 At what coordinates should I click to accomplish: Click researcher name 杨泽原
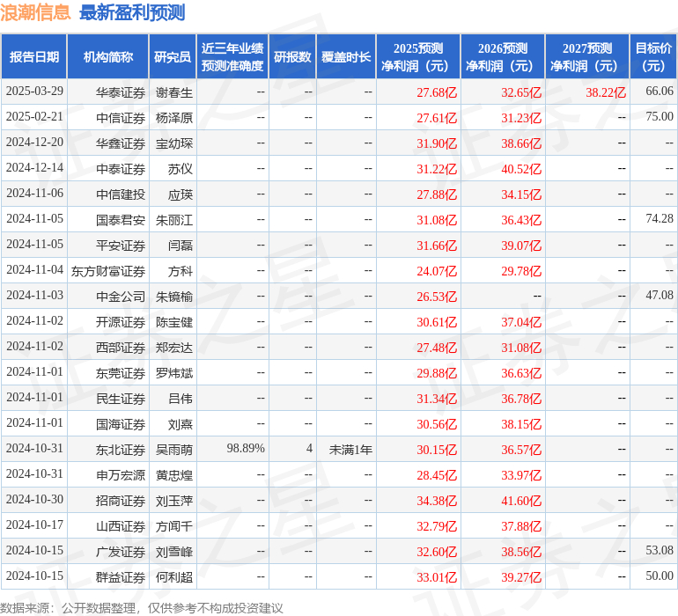click(174, 118)
